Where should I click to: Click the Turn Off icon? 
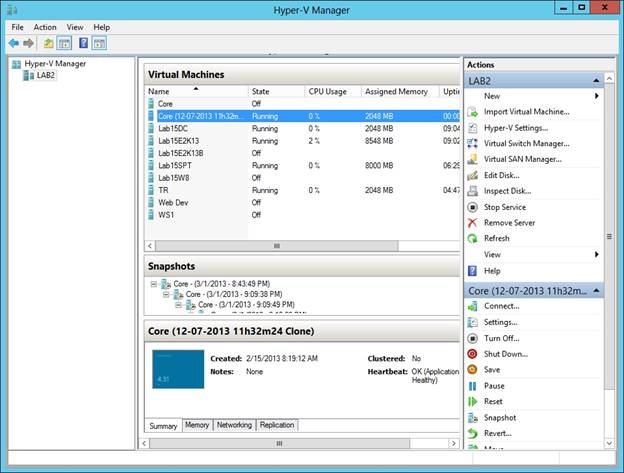pyautogui.click(x=472, y=339)
